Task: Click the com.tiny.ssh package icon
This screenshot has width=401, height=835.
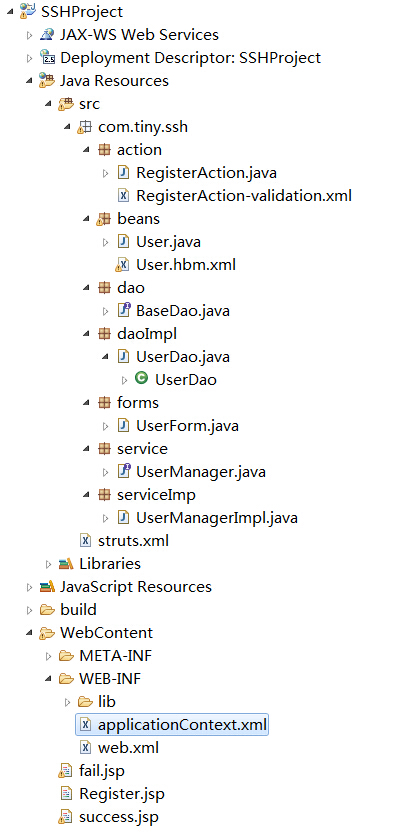Action: pos(85,127)
